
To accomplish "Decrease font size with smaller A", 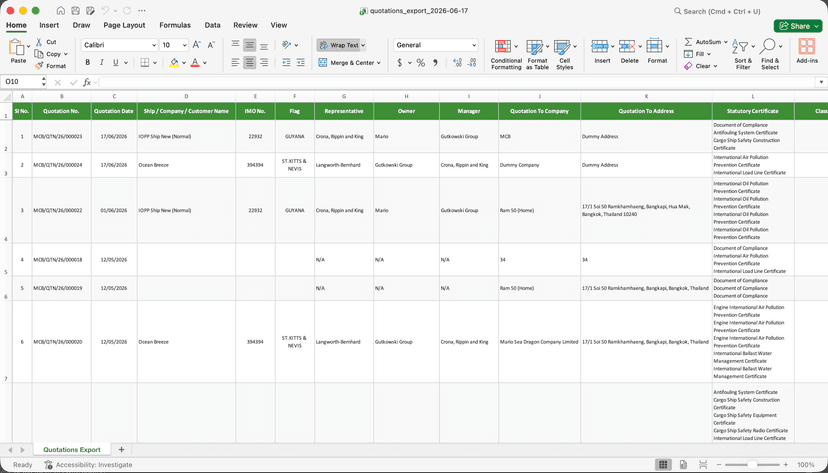I will point(211,45).
